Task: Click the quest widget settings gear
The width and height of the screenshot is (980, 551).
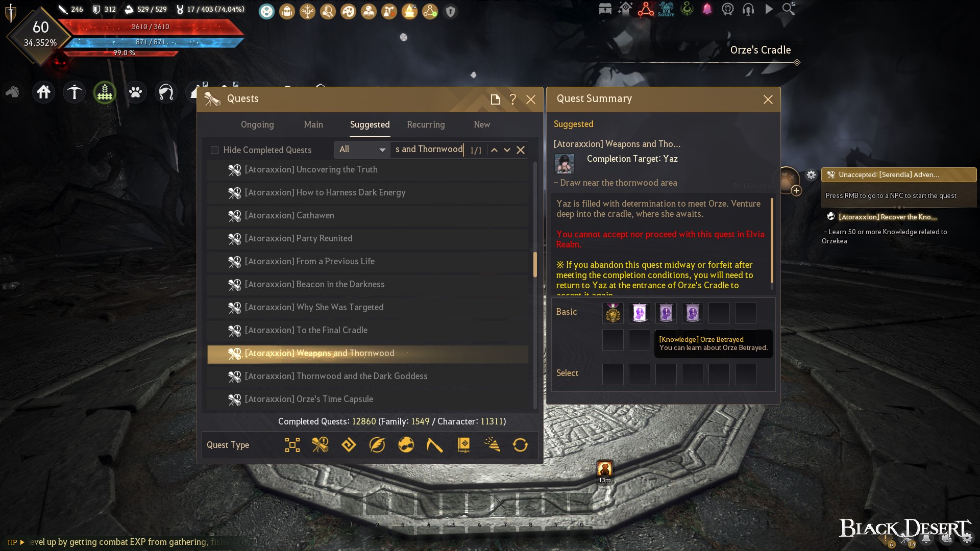Action: coord(811,175)
